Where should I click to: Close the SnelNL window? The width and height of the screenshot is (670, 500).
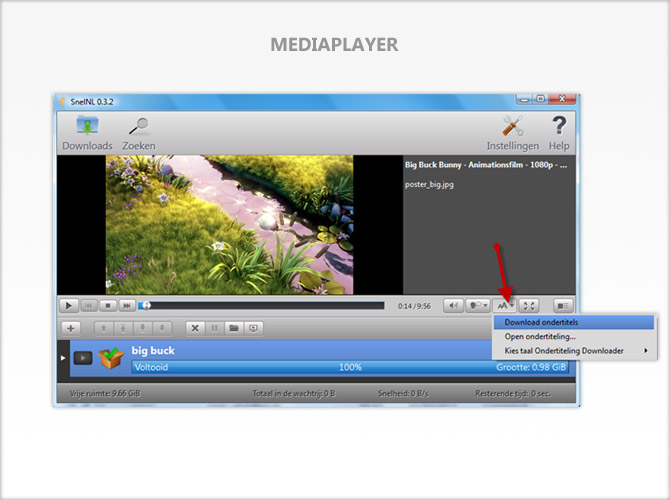(x=562, y=99)
